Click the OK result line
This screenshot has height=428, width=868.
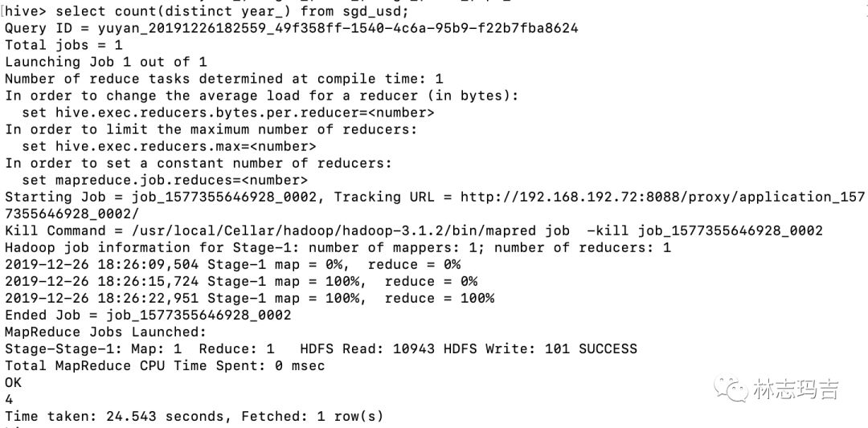[x=14, y=382]
